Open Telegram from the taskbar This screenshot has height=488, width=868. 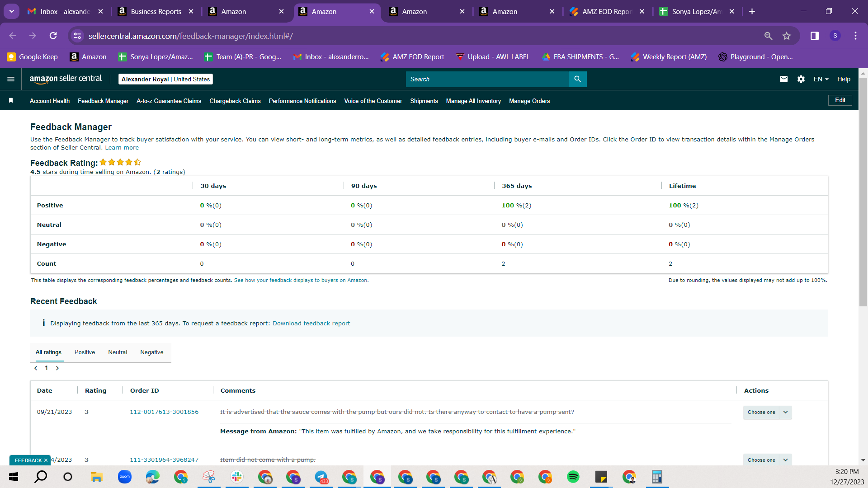pyautogui.click(x=321, y=477)
